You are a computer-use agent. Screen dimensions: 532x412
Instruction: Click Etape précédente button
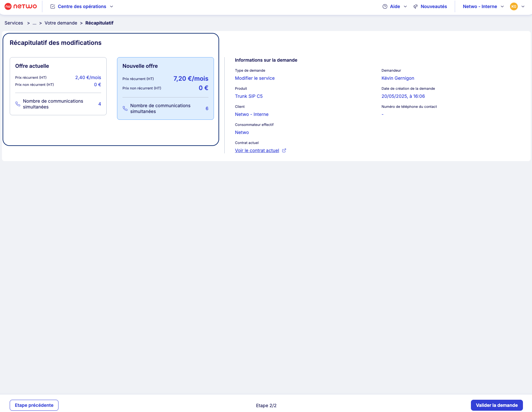pos(34,405)
